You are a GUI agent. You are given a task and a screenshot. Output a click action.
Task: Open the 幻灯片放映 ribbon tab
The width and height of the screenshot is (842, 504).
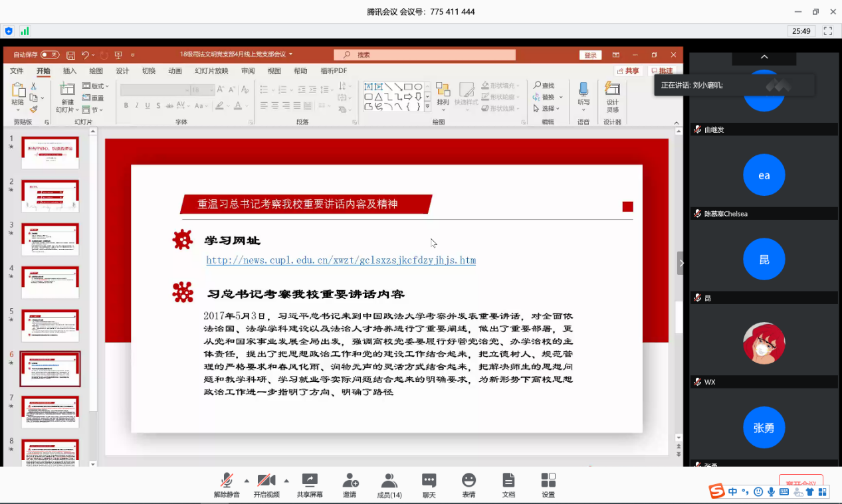coord(211,71)
